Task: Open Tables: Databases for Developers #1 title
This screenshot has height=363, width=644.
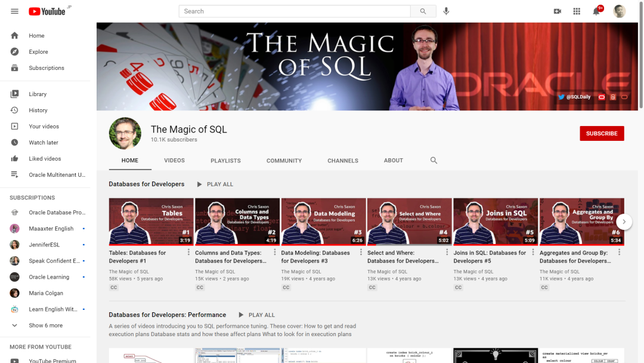Action: (x=138, y=257)
